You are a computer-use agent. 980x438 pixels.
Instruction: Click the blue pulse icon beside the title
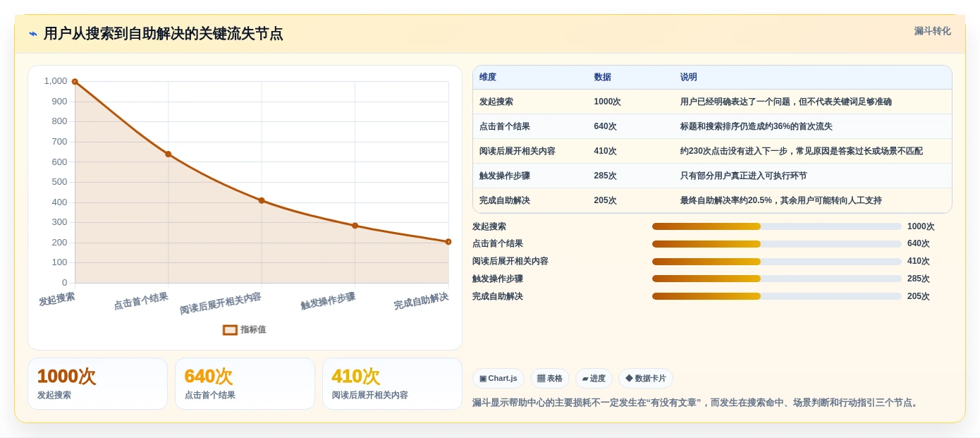click(x=33, y=34)
